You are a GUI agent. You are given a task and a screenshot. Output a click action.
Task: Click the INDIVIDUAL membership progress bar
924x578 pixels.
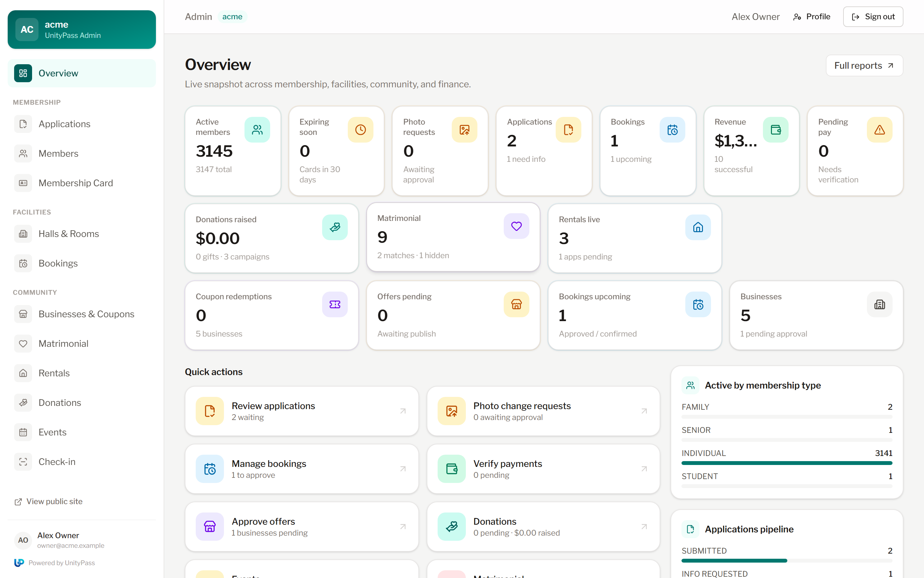tap(787, 463)
